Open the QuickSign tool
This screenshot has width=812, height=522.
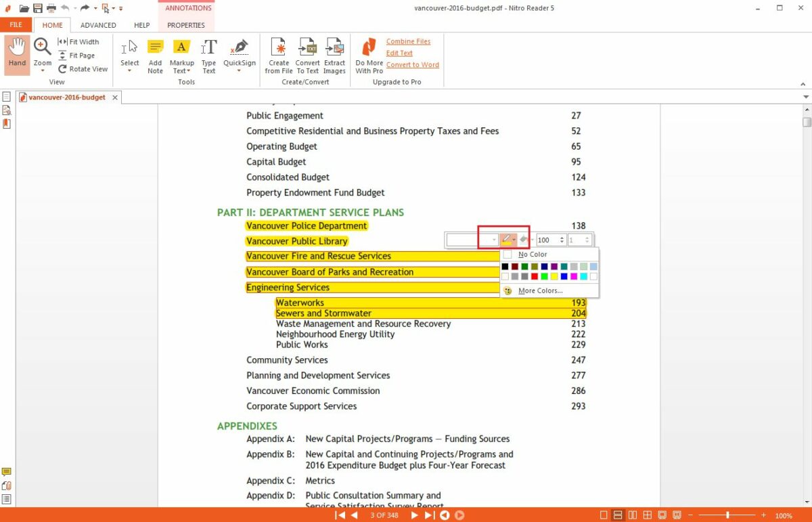tap(238, 54)
